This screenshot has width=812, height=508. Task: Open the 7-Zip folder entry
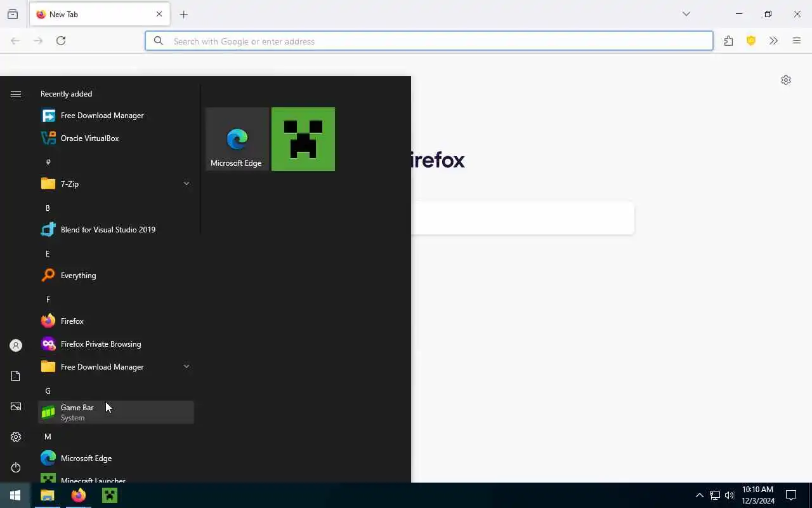[x=116, y=184]
